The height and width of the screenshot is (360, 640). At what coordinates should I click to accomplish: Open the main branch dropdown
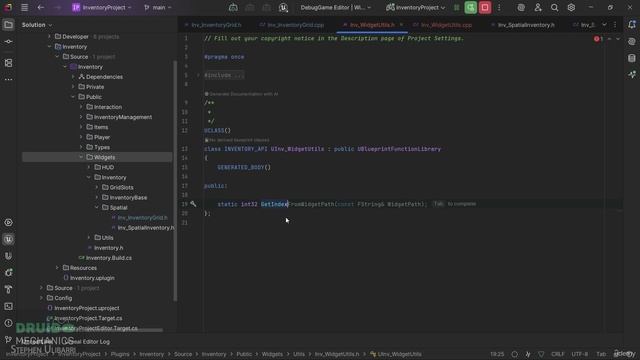pyautogui.click(x=158, y=7)
